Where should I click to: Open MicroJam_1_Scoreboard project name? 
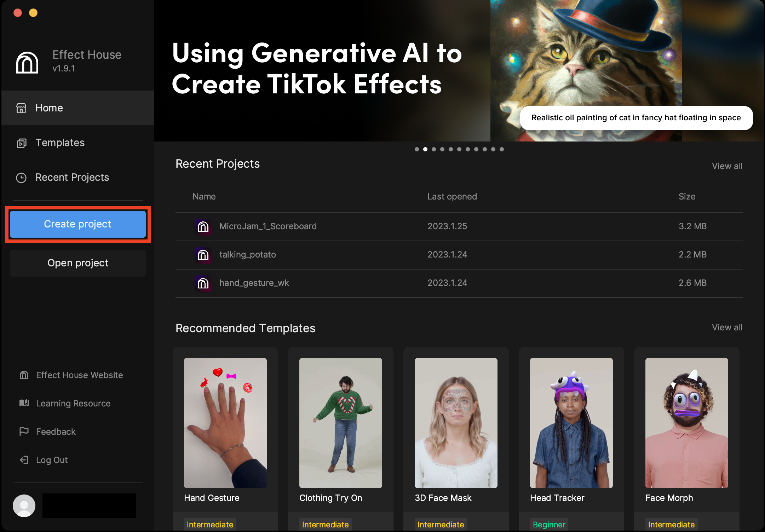tap(268, 226)
